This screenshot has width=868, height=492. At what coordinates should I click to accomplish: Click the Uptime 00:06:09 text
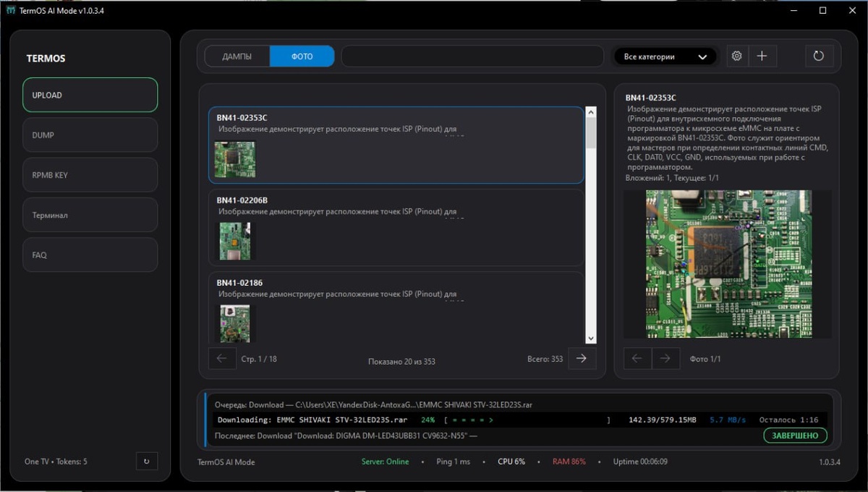[640, 462]
